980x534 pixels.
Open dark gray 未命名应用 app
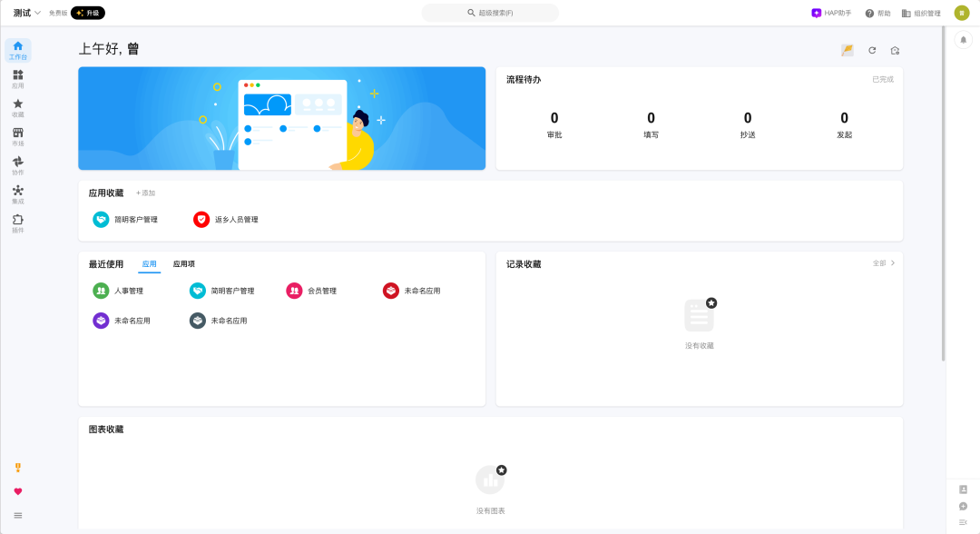point(218,321)
